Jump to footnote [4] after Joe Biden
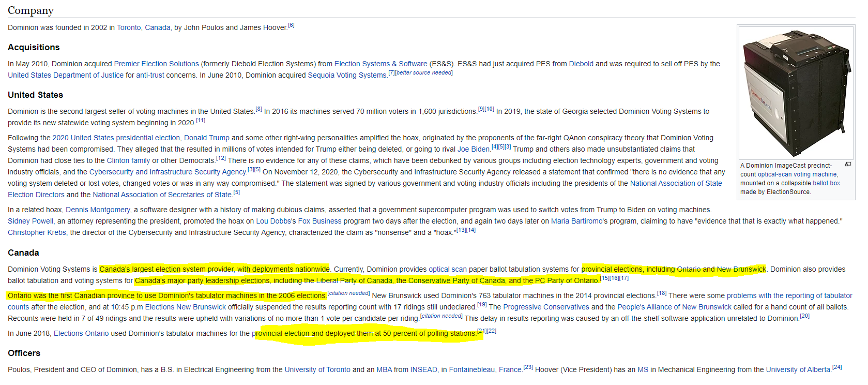The height and width of the screenshot is (385, 868). click(494, 147)
